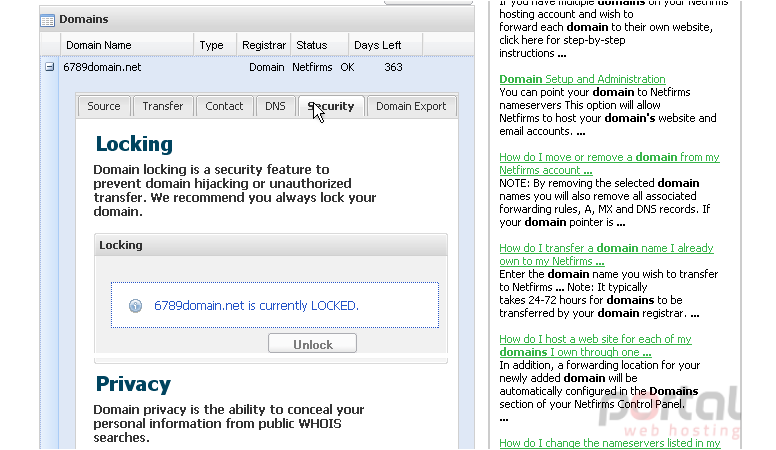The width and height of the screenshot is (776, 450).
Task: Sort by Domain Name column header
Action: (127, 45)
